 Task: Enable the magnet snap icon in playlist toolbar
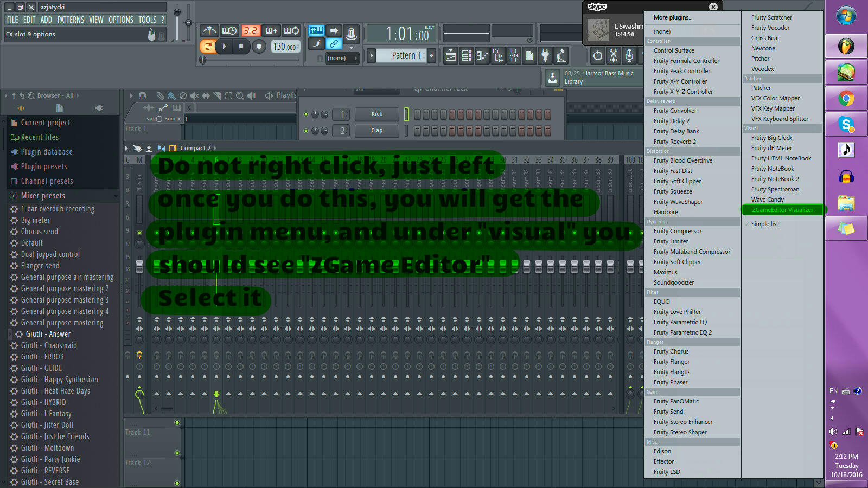point(143,95)
